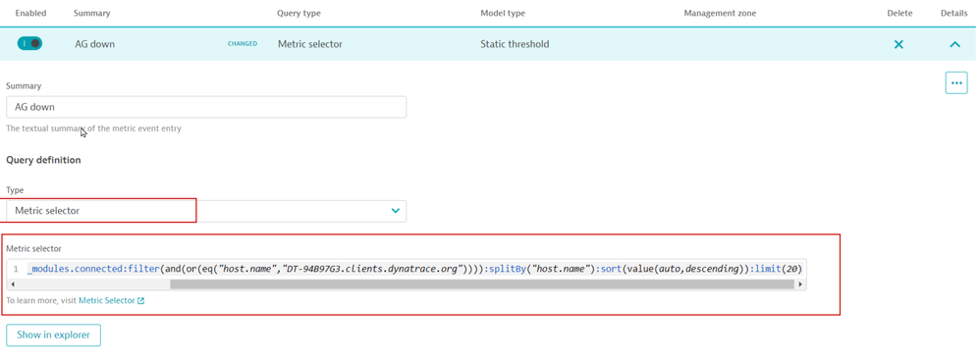Click the Show in explorer button

click(53, 334)
